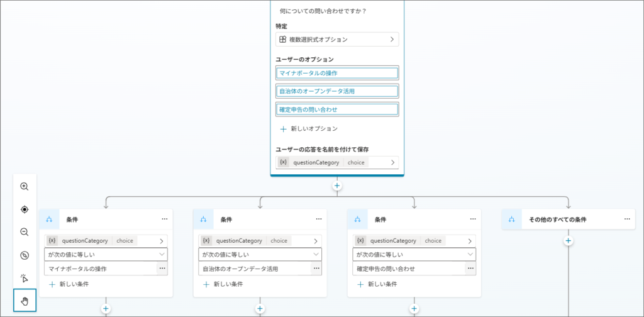The width and height of the screenshot is (644, 317).
Task: Click the zoom out magnifier icon
Action: pos(25,232)
